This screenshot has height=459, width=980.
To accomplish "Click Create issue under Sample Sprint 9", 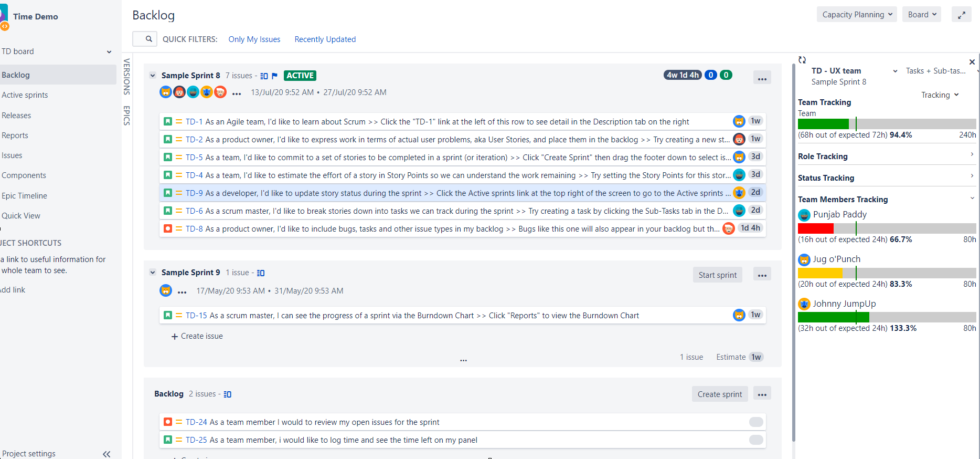I will 197,336.
